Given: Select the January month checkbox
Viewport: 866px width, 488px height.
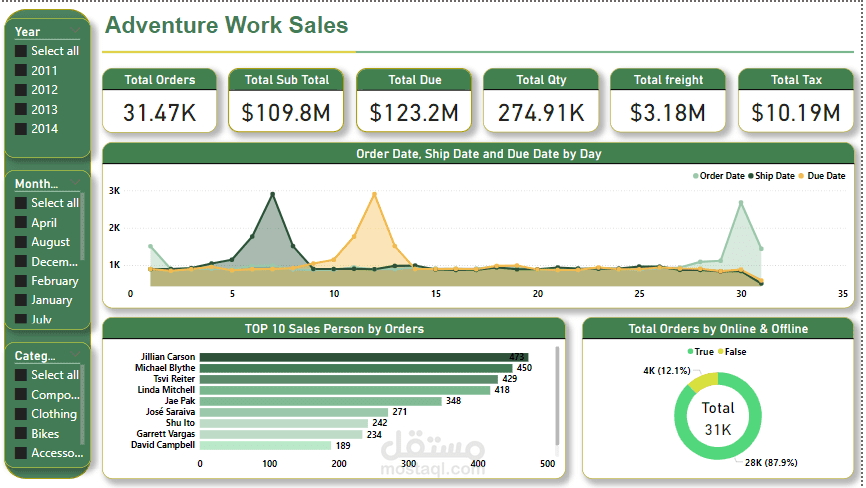Looking at the screenshot, I should pyautogui.click(x=21, y=300).
